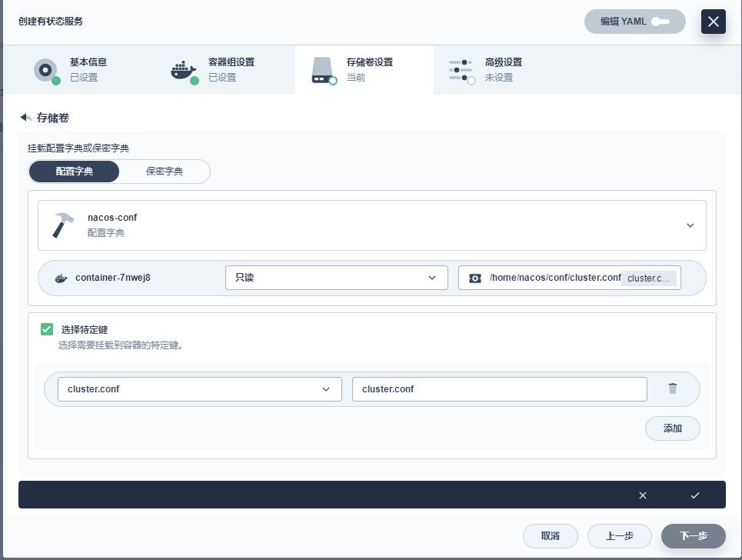Click the 下一步 button

pos(694,536)
